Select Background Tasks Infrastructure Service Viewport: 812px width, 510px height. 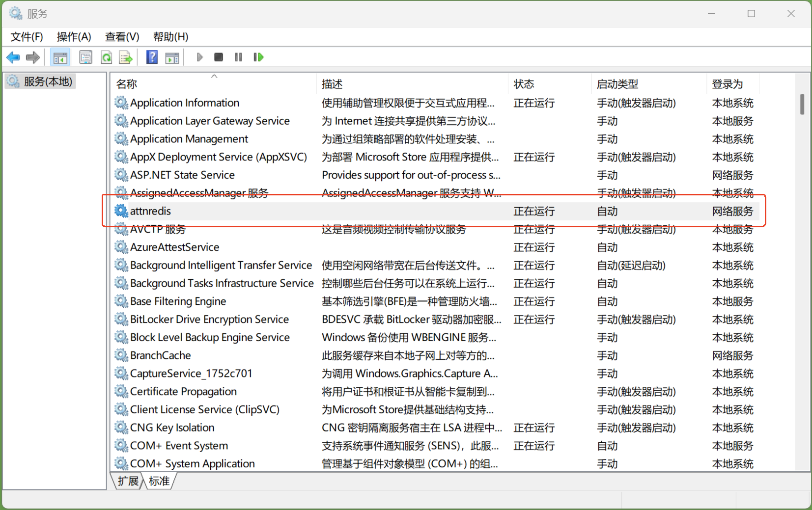point(222,283)
